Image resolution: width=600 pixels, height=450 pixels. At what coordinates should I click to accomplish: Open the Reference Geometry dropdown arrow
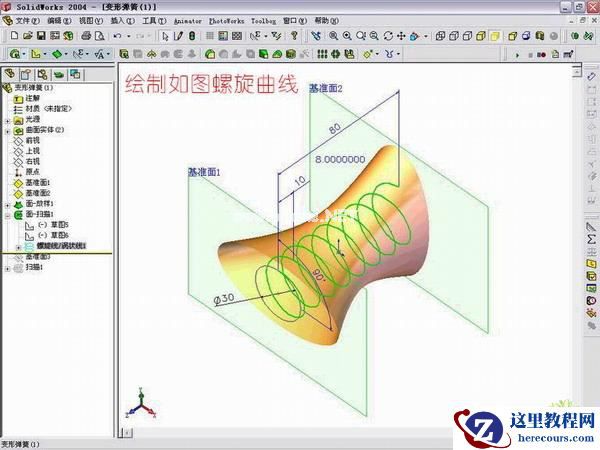click(x=377, y=54)
